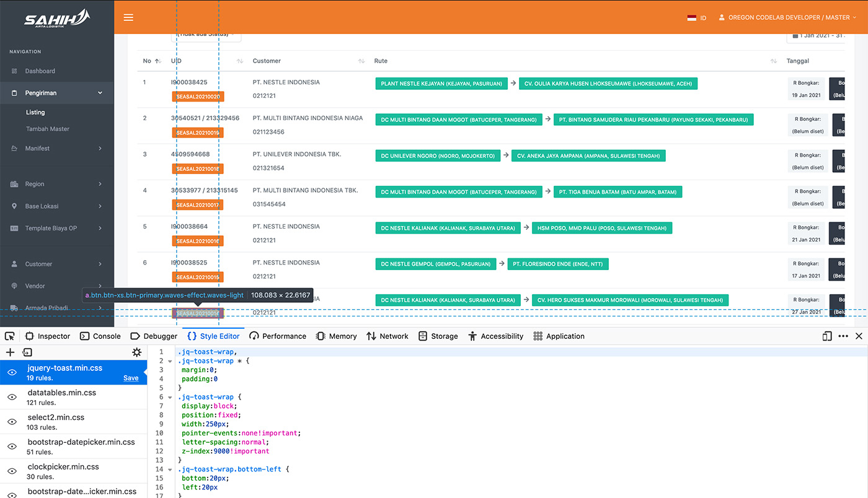Activate the DevTools element picker icon
This screenshot has height=498, width=868.
click(10, 336)
